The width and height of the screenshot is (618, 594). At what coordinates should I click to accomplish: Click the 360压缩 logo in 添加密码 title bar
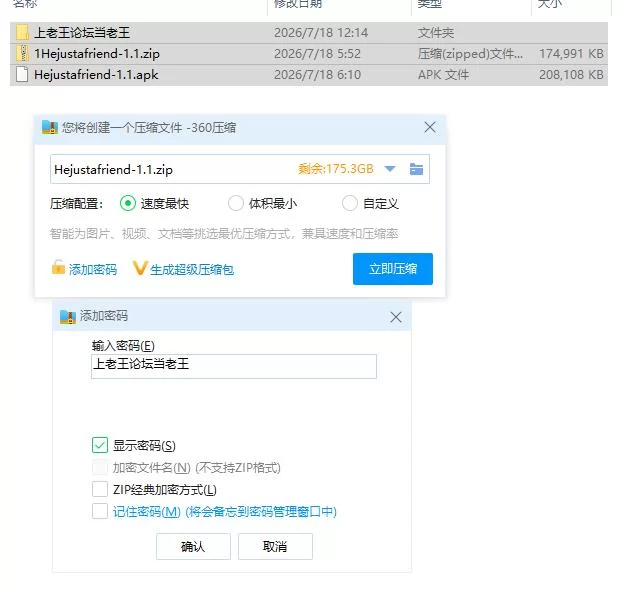point(67,316)
